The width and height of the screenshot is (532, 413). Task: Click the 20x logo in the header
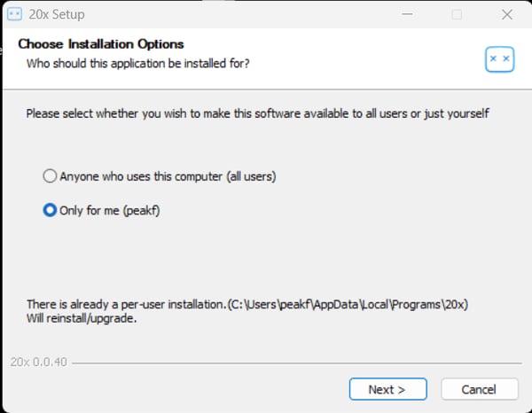pos(499,58)
